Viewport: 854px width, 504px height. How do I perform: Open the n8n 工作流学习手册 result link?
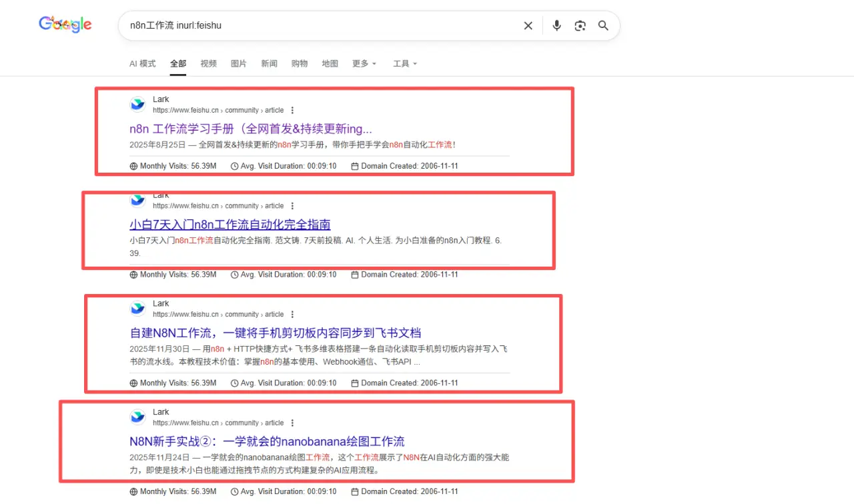tap(251, 129)
